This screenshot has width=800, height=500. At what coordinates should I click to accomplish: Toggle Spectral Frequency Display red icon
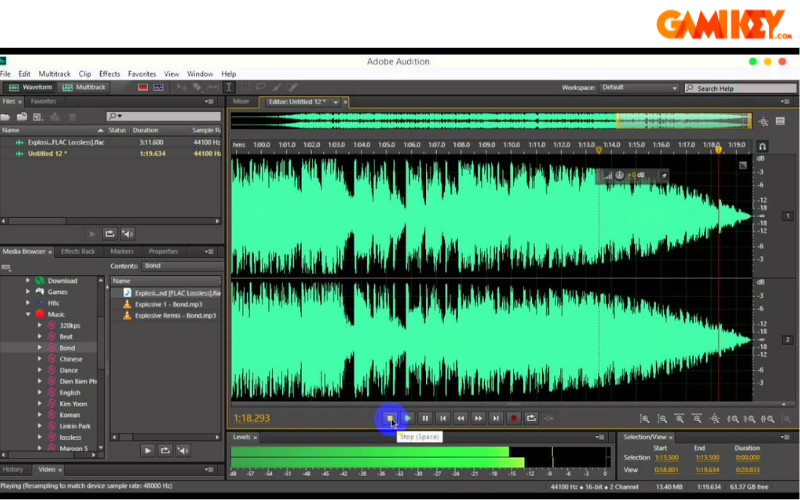143,87
